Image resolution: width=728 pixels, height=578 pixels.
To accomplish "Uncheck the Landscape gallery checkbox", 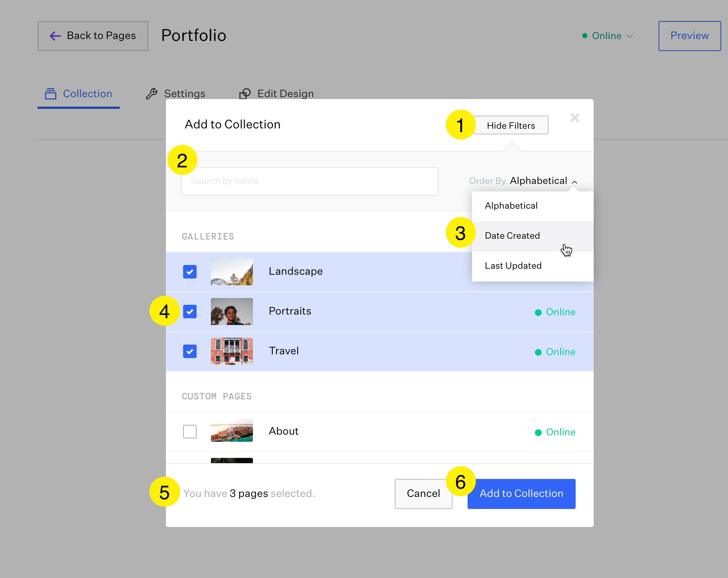I will (190, 272).
